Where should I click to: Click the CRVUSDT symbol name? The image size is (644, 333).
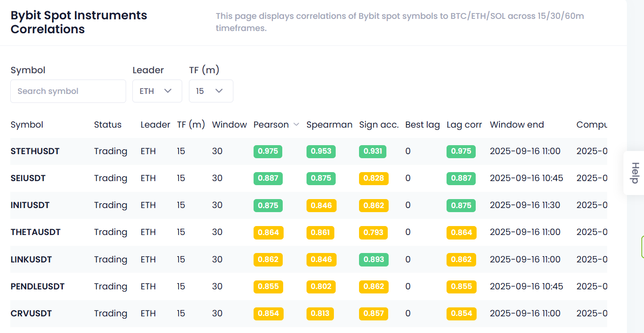pyautogui.click(x=31, y=314)
